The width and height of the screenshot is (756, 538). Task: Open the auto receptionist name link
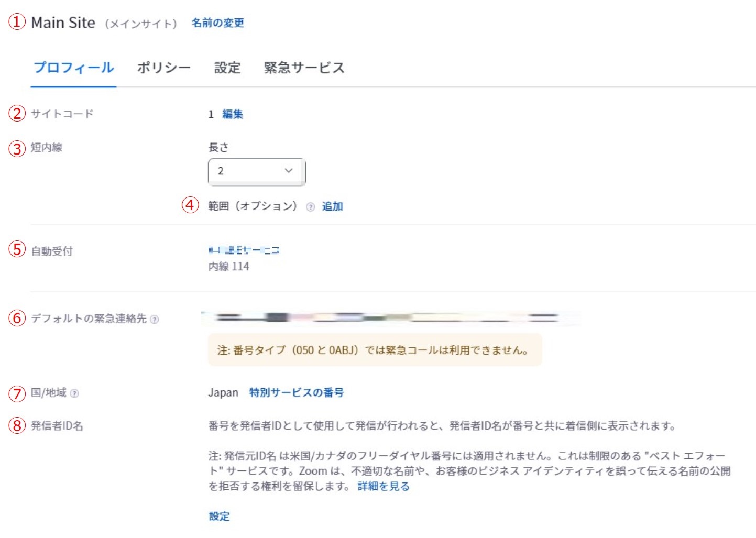[244, 250]
